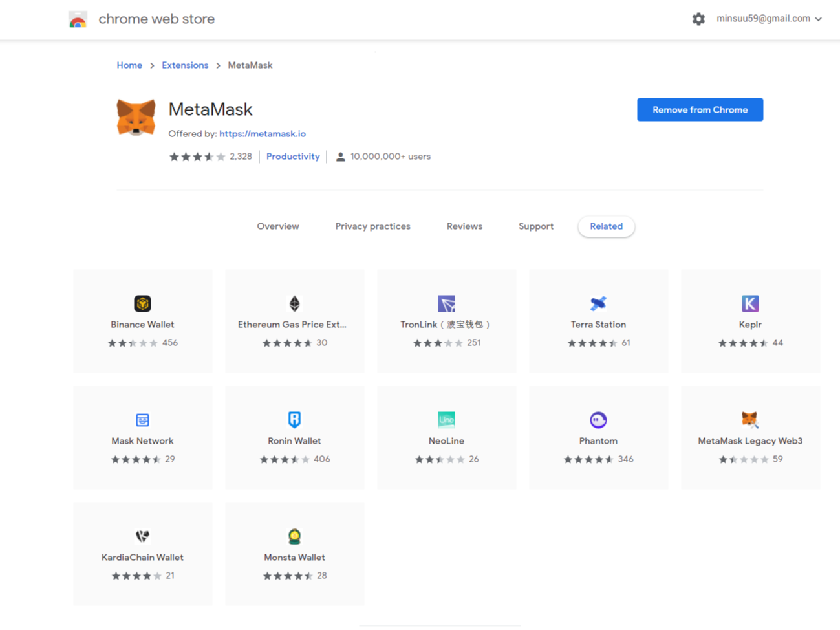Click the MetaMask breadcrumb text

250,65
